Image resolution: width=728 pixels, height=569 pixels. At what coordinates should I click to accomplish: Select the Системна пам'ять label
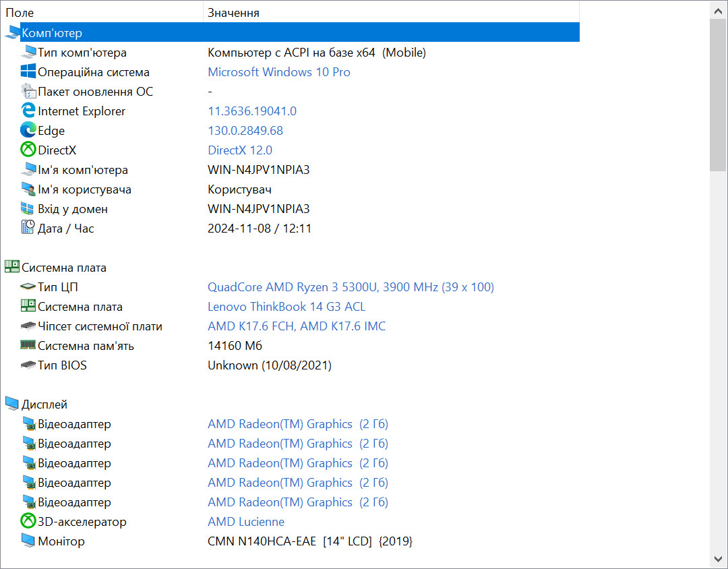click(86, 346)
